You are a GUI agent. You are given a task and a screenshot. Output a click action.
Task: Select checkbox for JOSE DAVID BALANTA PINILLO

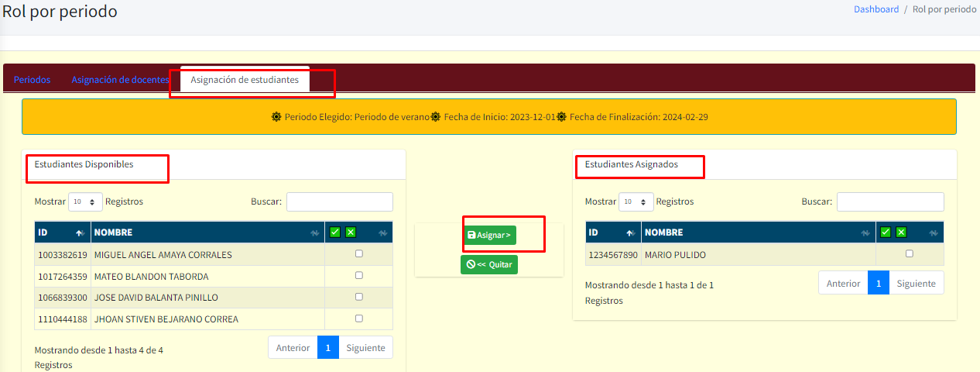coord(358,297)
